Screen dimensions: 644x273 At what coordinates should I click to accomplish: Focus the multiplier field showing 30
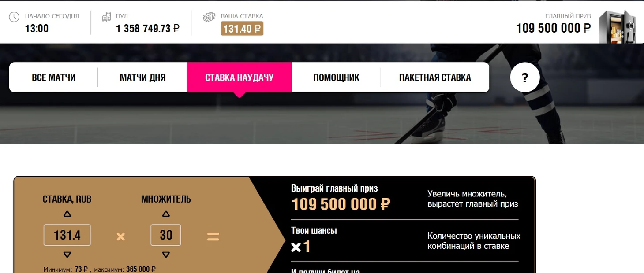[166, 235]
